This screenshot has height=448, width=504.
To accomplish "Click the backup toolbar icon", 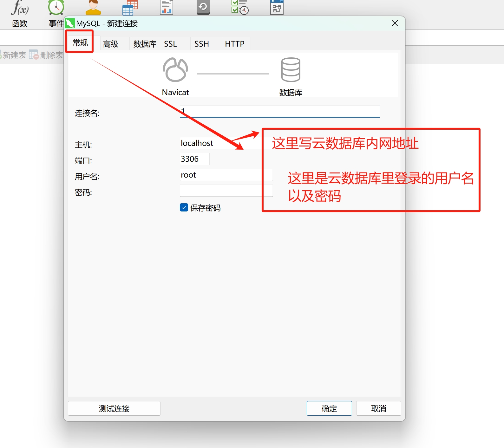I will point(203,8).
